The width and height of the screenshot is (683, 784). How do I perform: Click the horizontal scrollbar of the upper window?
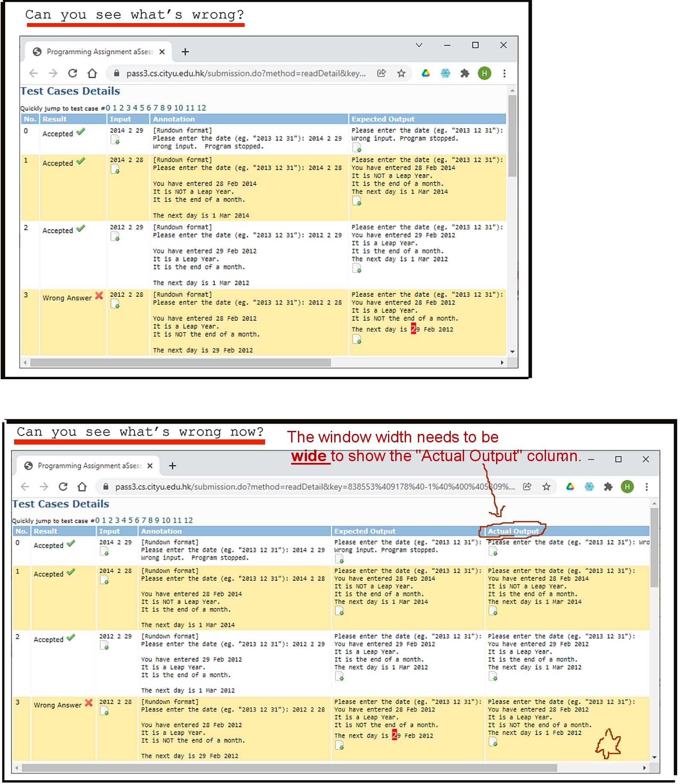point(180,363)
